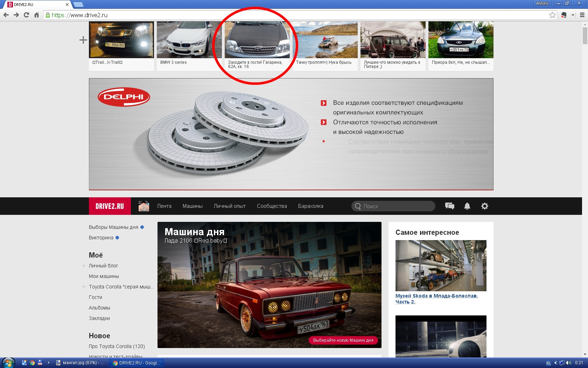Open the Альбомы sidebar link
Image resolution: width=588 pixels, height=368 pixels.
point(99,308)
